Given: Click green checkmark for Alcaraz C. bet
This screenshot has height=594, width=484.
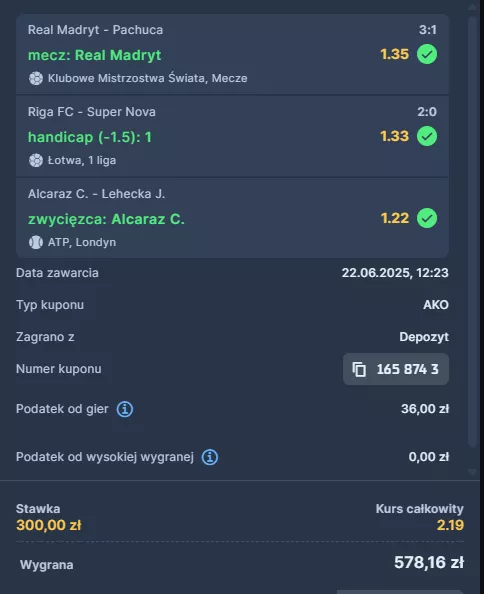Looking at the screenshot, I should point(427,218).
